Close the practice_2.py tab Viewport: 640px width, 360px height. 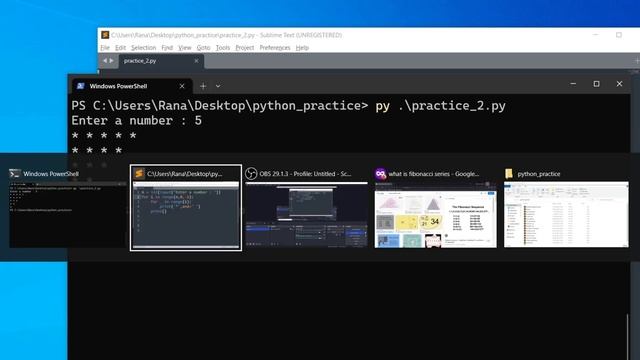(x=196, y=61)
